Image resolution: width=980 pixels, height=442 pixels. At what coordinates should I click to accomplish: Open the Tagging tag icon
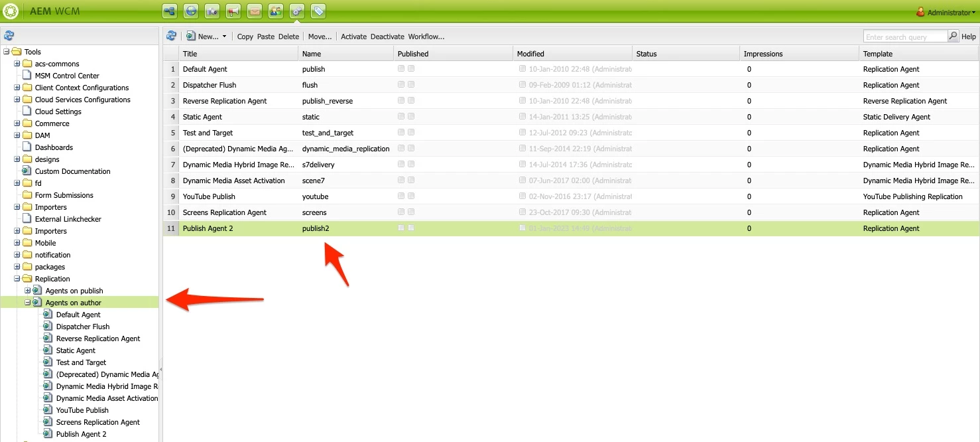tap(318, 11)
